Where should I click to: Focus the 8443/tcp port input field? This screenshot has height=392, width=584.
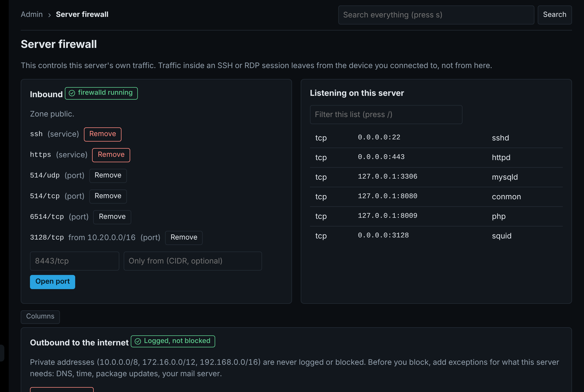[x=75, y=261]
